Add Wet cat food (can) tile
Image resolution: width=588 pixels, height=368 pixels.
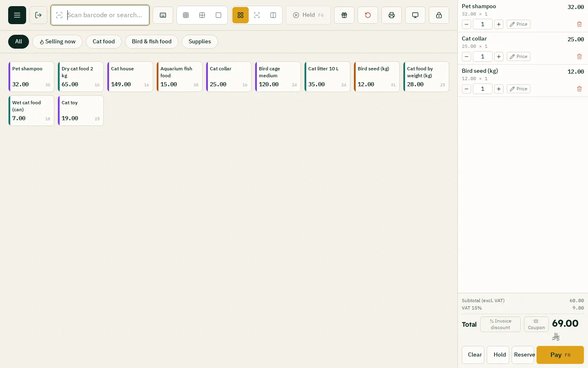click(31, 110)
